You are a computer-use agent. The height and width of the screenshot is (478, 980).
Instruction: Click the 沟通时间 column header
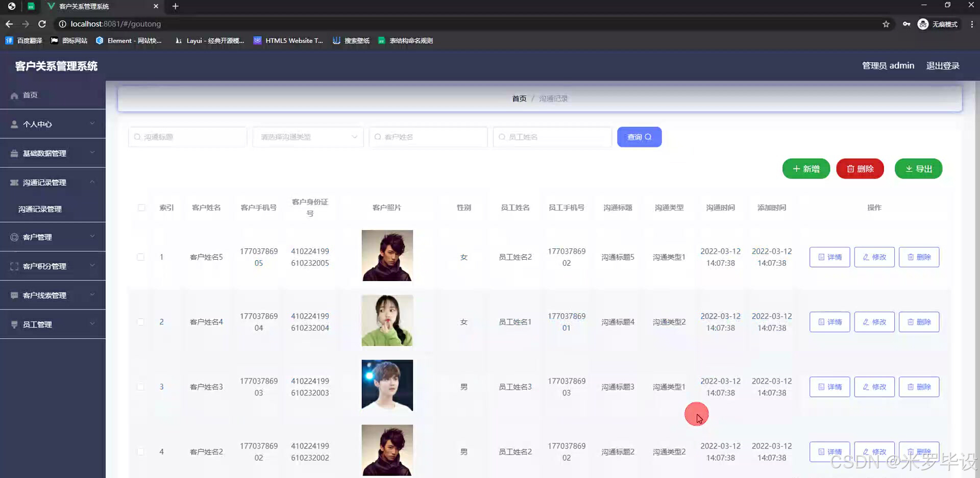(x=720, y=208)
